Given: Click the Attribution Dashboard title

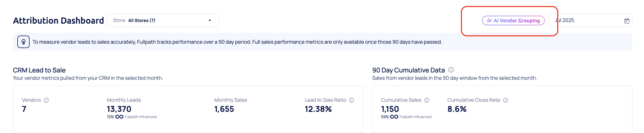Looking at the screenshot, I should click(58, 21).
